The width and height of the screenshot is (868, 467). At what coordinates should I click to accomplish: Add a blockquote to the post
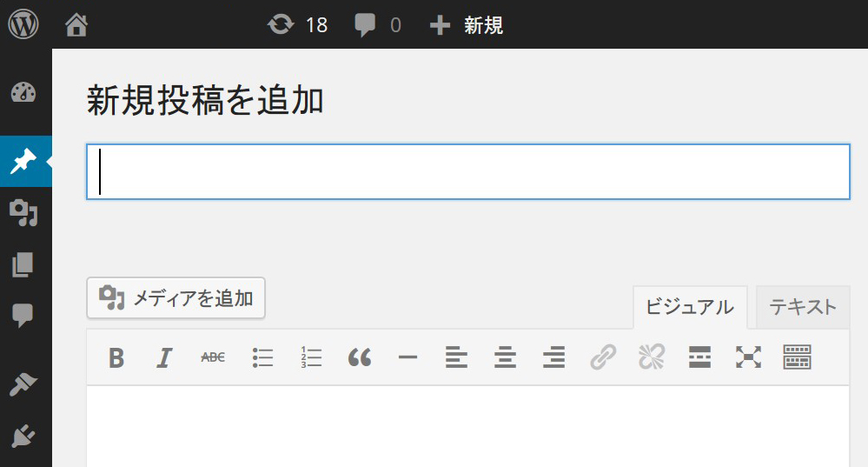tap(360, 357)
